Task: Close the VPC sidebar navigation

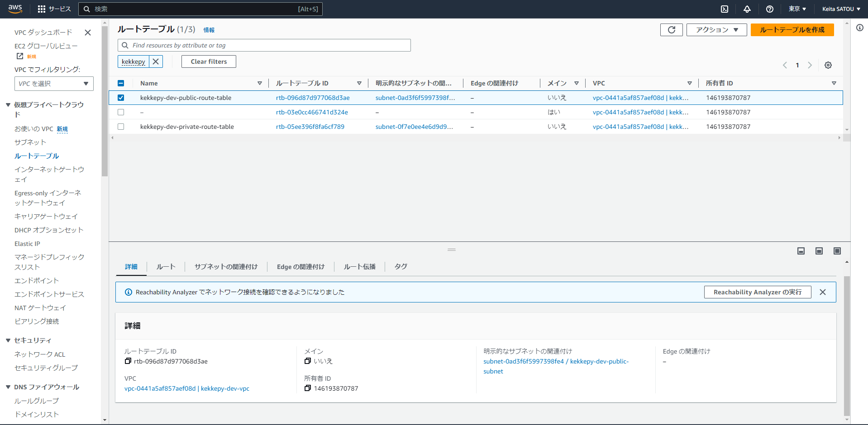Action: tap(88, 33)
